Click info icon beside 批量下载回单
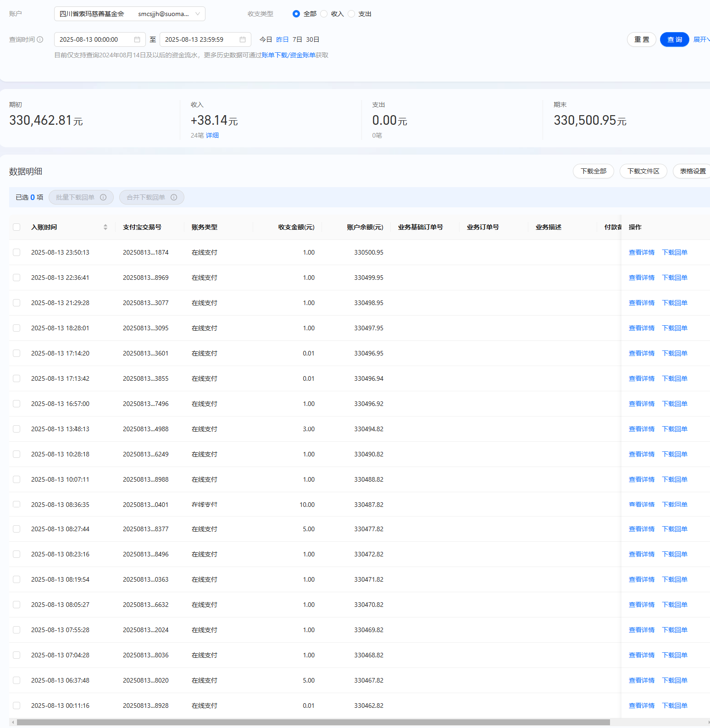This screenshot has height=728, width=710. coord(103,197)
